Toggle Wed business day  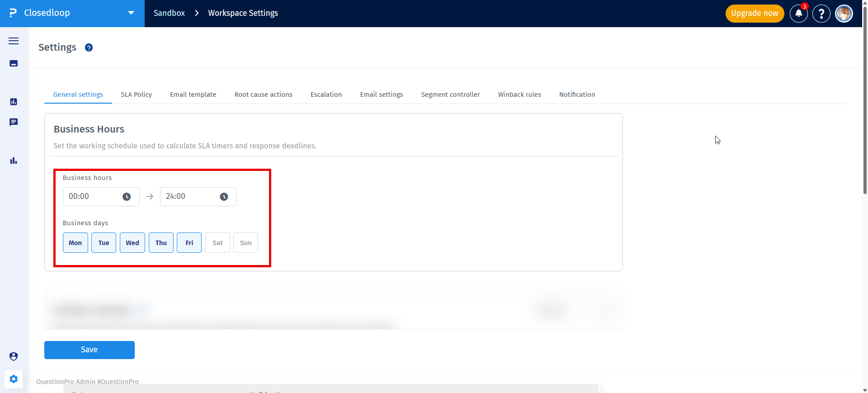click(132, 243)
